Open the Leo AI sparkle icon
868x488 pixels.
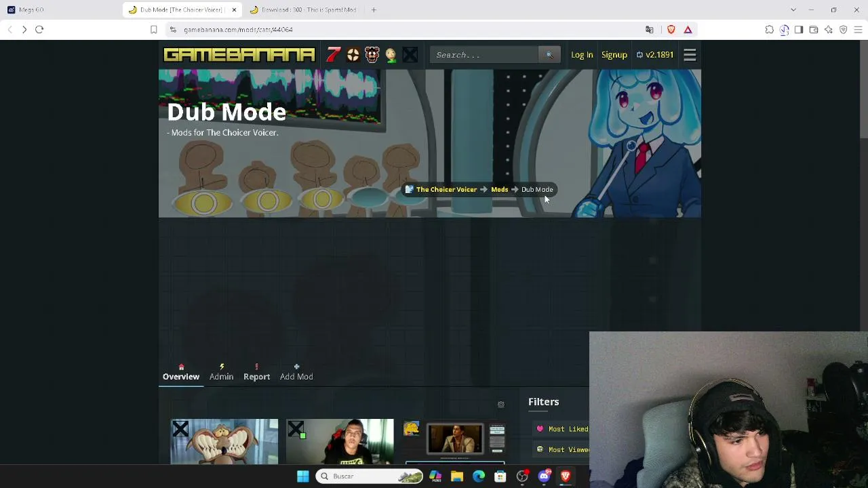[x=829, y=30]
